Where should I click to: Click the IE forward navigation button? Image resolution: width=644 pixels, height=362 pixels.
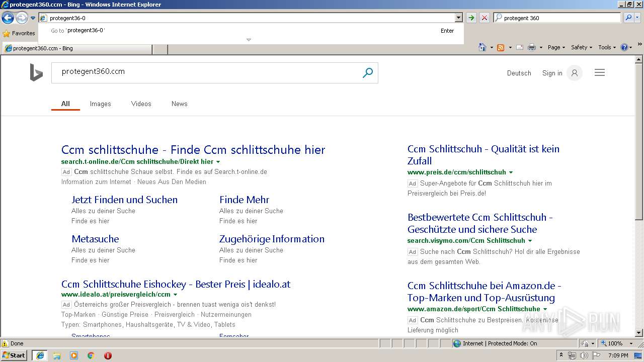(22, 18)
